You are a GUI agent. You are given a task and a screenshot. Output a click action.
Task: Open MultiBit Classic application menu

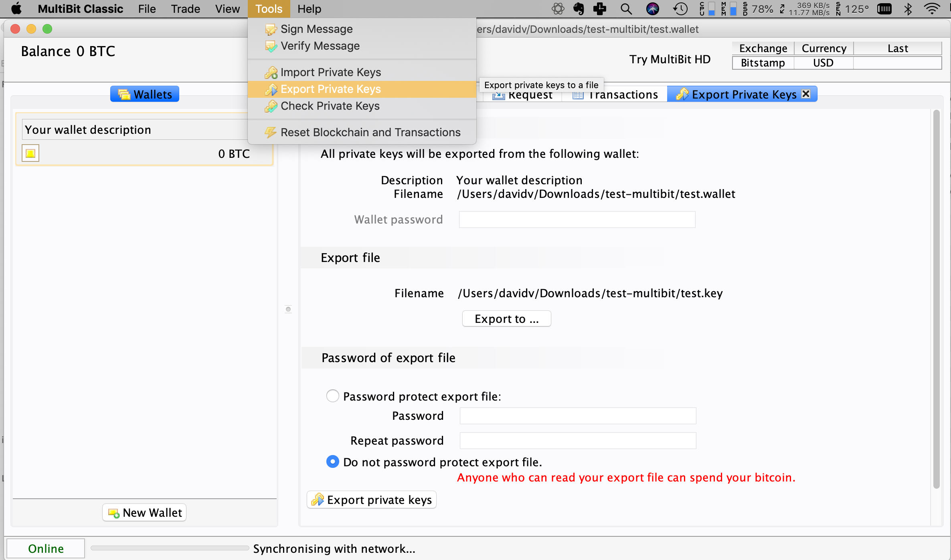(80, 9)
